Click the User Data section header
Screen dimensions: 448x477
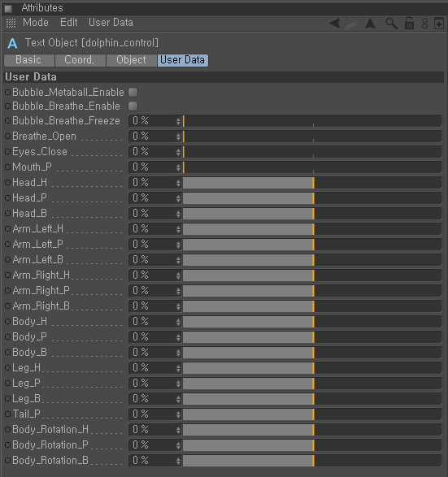tap(224, 77)
